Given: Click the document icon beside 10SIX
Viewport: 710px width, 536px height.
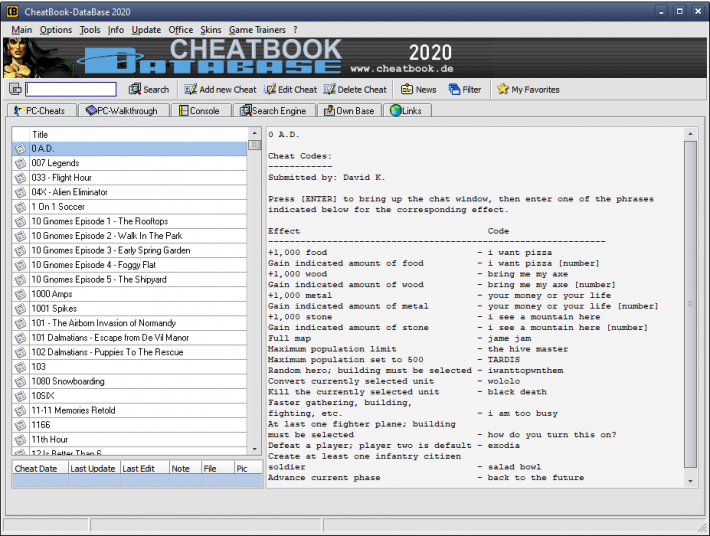Looking at the screenshot, I should [20, 396].
